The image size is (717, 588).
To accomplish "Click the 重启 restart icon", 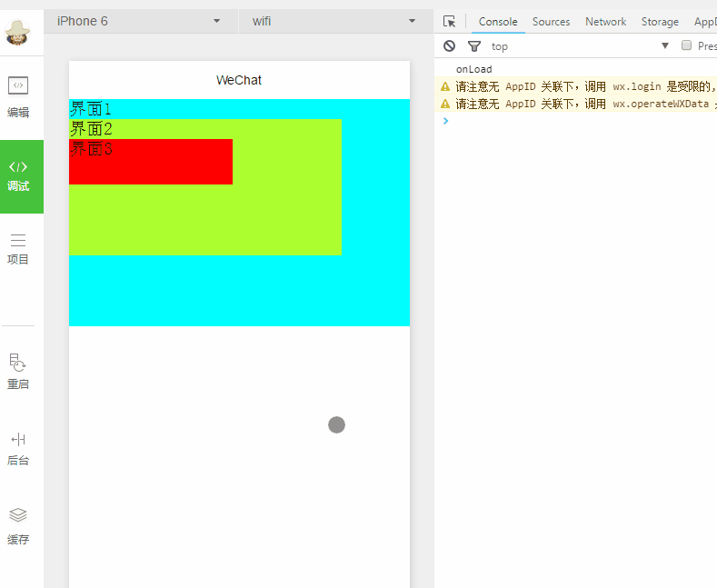I will [18, 371].
